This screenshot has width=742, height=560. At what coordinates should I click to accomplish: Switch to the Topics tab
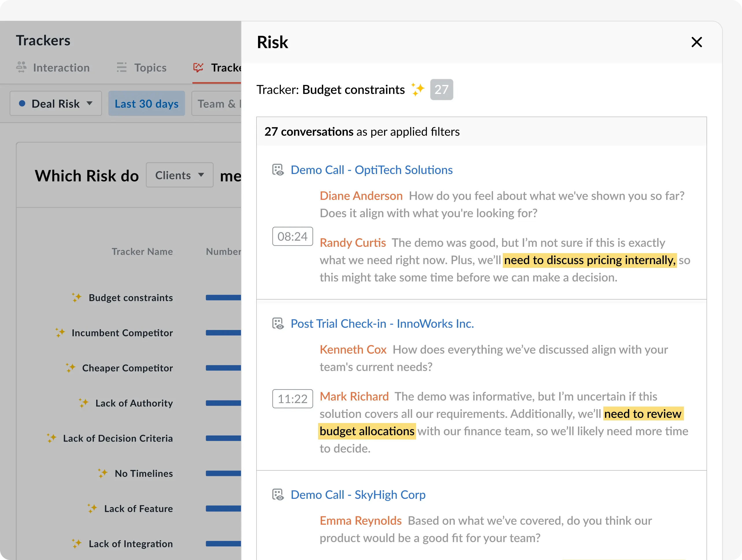tap(150, 68)
